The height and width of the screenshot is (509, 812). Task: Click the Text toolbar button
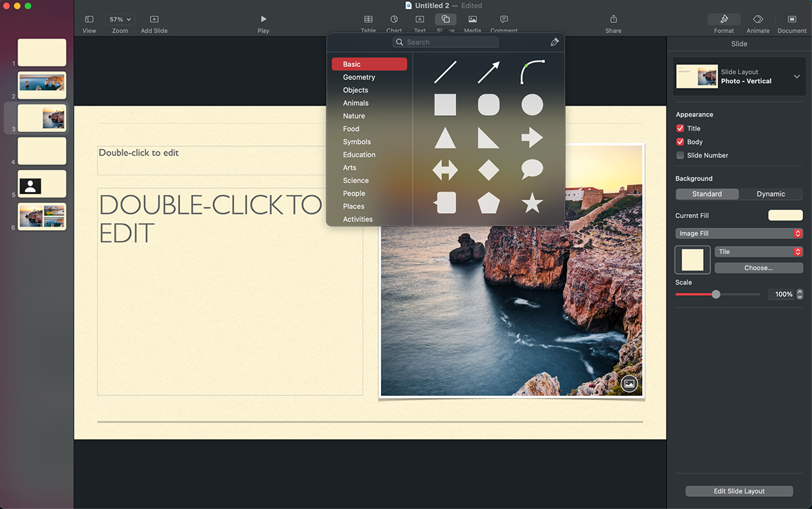tap(420, 24)
